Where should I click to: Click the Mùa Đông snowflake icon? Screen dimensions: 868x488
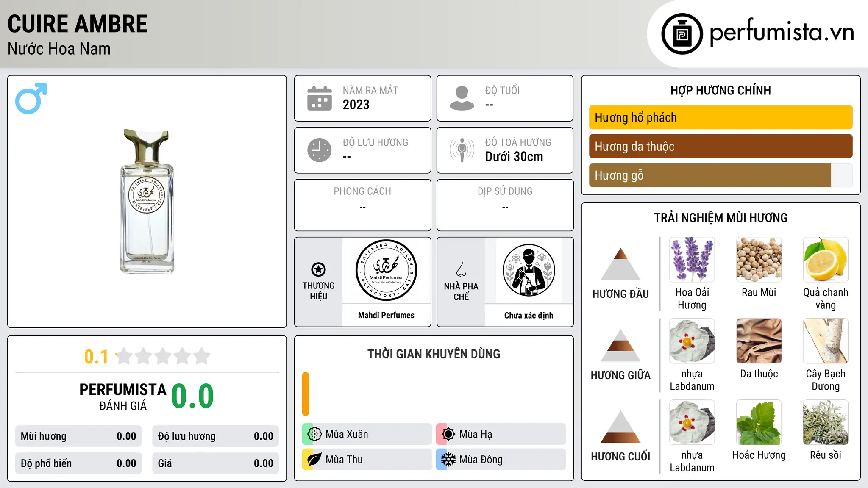pos(448,460)
